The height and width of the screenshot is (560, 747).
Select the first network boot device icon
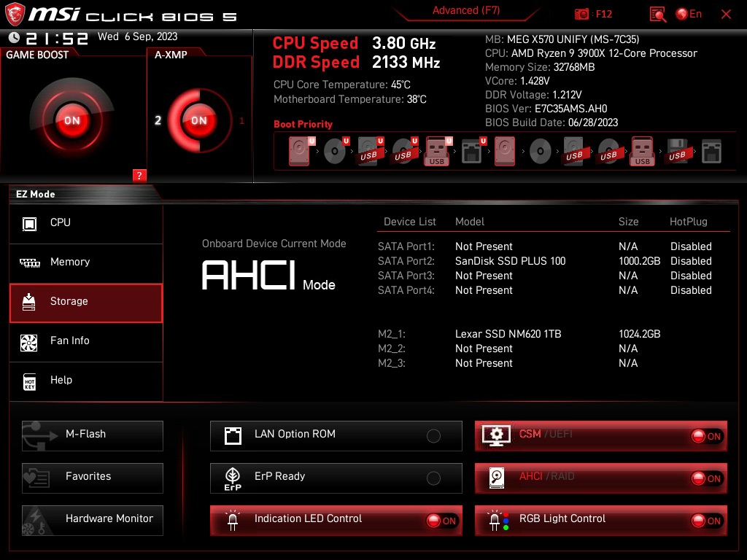coord(472,152)
